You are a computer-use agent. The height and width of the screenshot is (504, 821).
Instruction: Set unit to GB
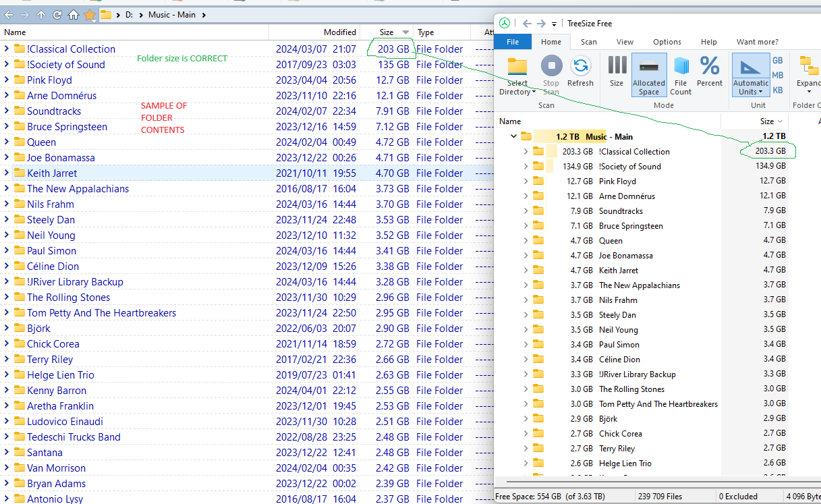tap(777, 60)
